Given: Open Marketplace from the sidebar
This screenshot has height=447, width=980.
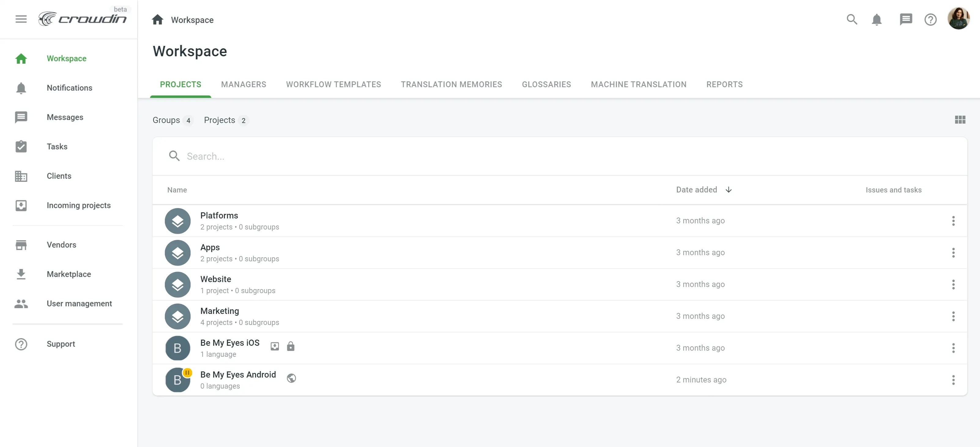Looking at the screenshot, I should coord(69,274).
